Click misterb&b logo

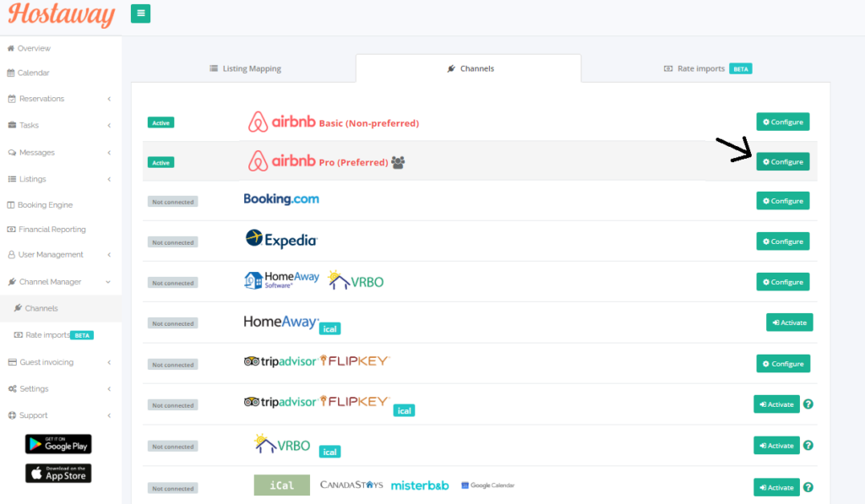[420, 485]
